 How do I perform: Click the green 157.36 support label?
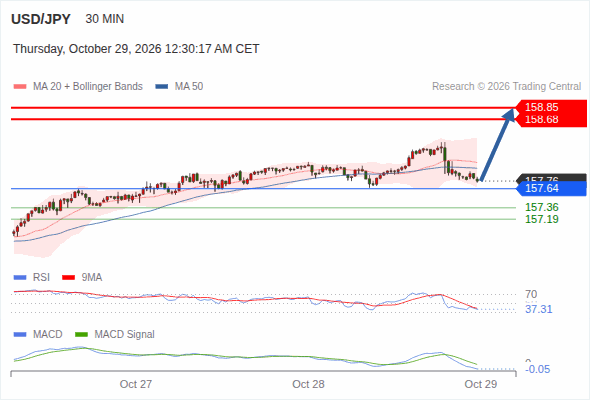(541, 207)
